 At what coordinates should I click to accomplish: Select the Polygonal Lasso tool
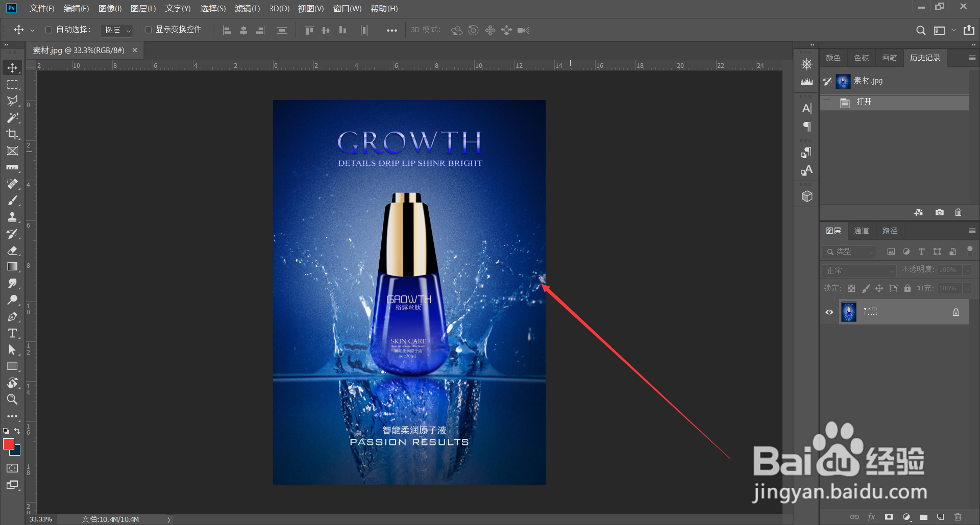tap(12, 101)
